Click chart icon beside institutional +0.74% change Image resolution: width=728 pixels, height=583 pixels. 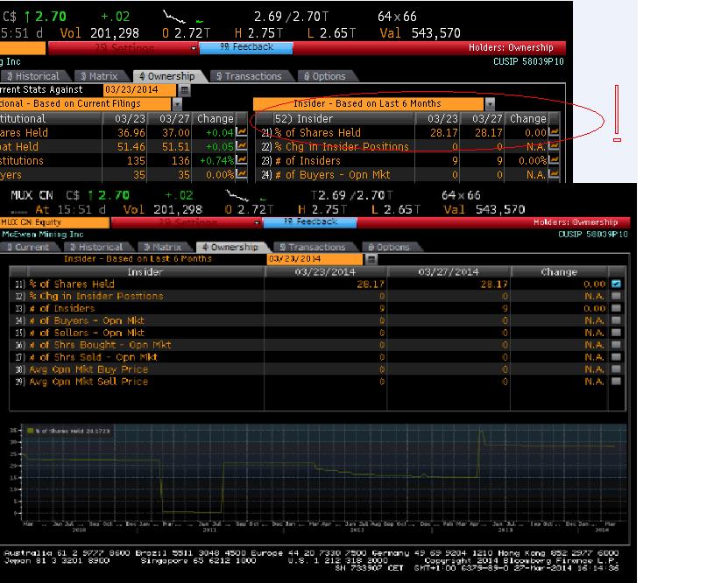pyautogui.click(x=241, y=161)
